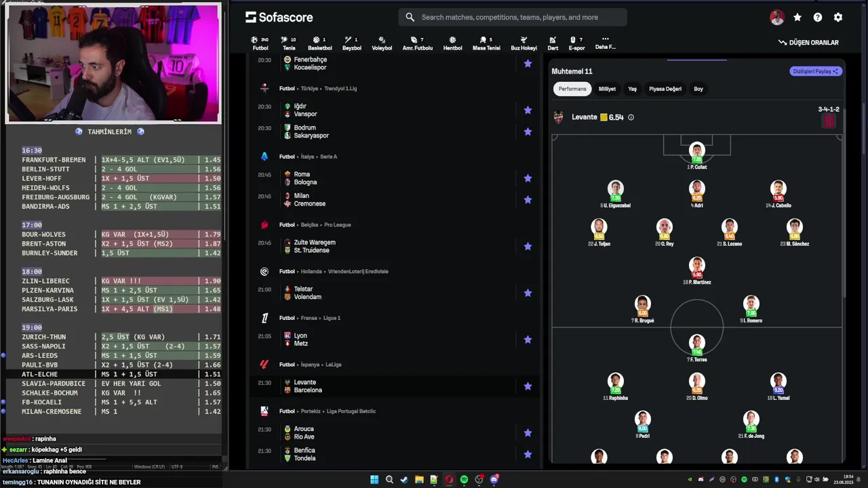Expand the Daha F... more sports menu
The width and height of the screenshot is (868, 488).
(605, 43)
